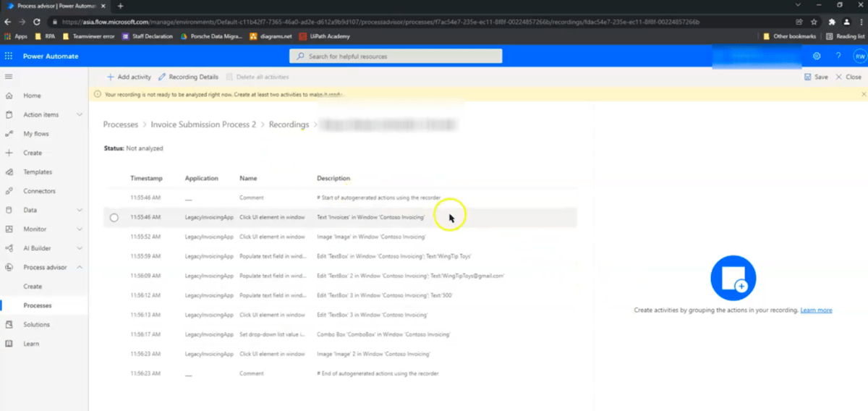Viewport: 868px width, 411px height.
Task: Dismiss the yellow warning banner
Action: [864, 94]
